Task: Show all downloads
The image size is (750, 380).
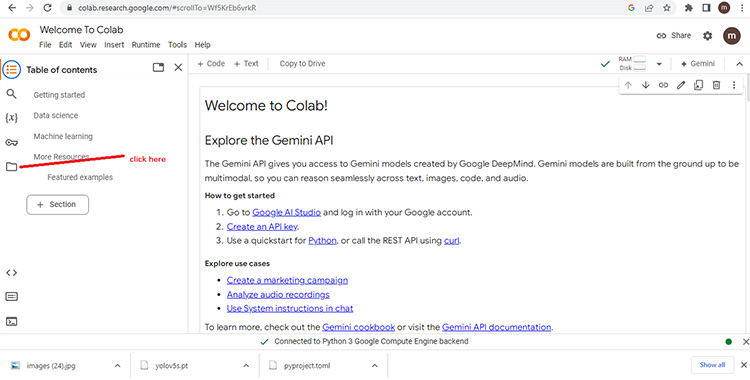Action: tap(712, 365)
